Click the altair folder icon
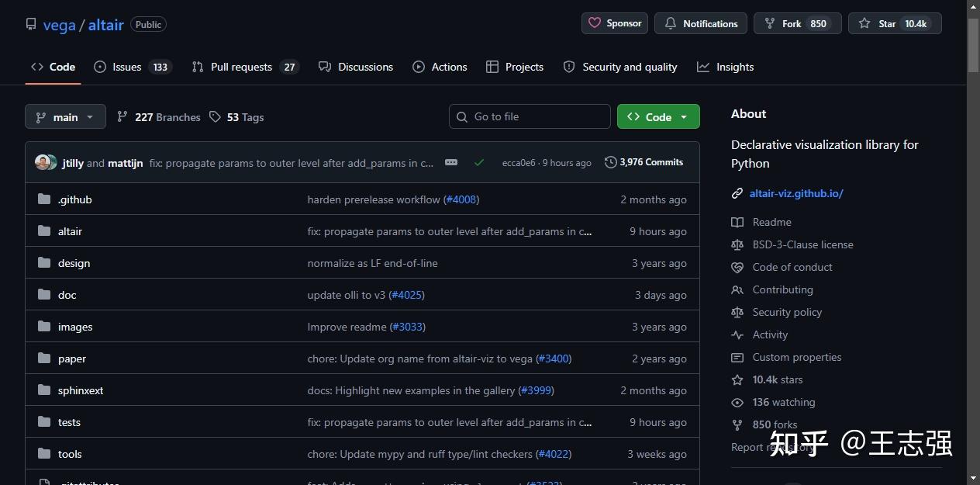 (44, 231)
